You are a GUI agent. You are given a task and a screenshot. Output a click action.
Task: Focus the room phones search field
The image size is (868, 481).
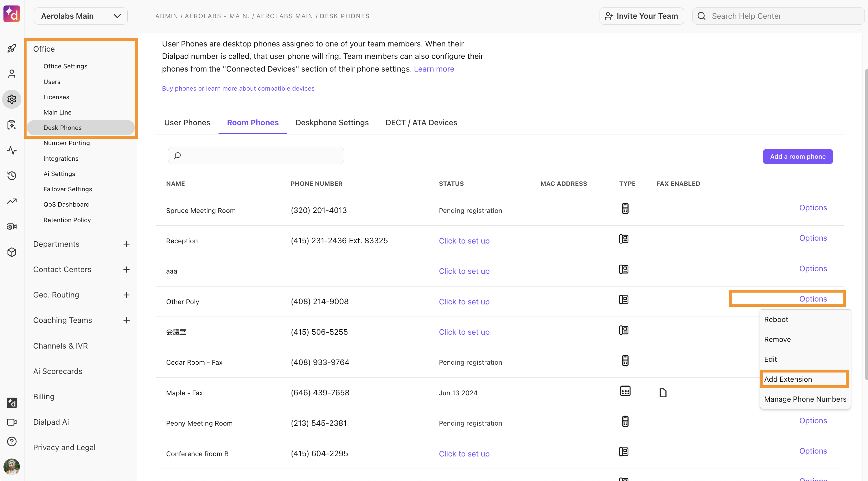click(x=256, y=155)
